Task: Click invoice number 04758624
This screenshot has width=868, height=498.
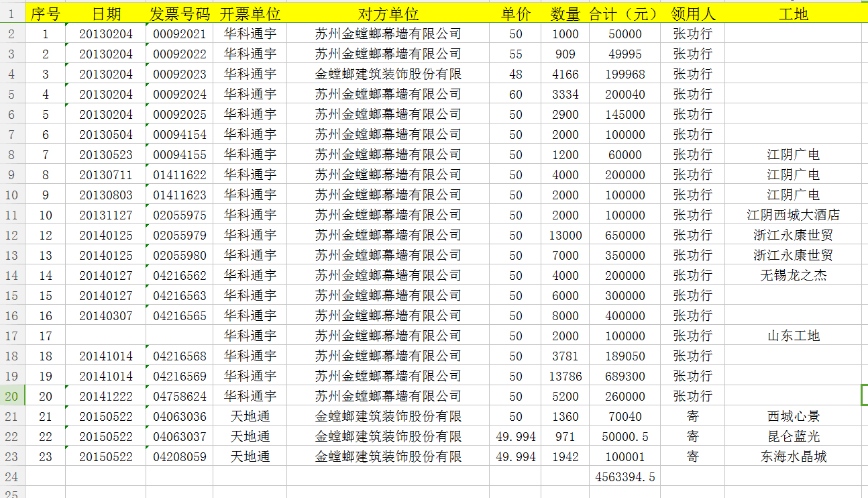Action: pos(180,396)
